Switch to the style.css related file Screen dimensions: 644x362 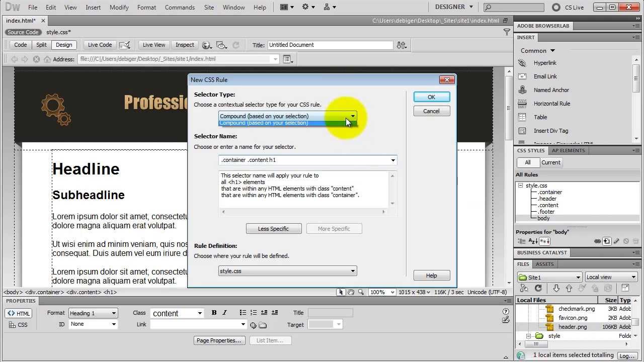[x=58, y=32]
